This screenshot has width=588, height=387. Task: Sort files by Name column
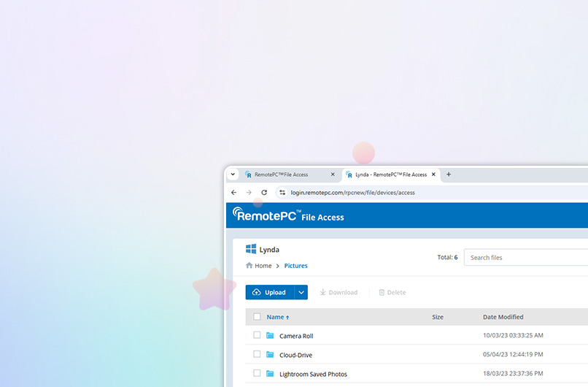click(278, 317)
